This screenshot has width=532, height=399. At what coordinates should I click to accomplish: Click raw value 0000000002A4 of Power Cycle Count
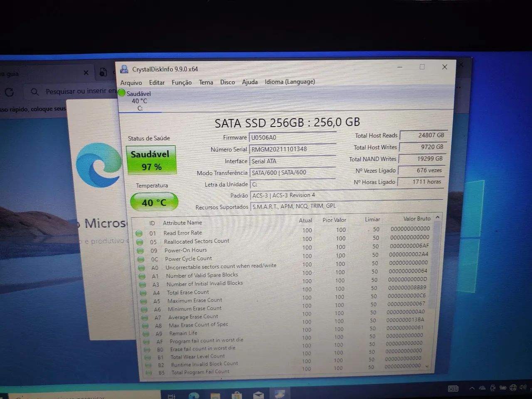pos(409,254)
